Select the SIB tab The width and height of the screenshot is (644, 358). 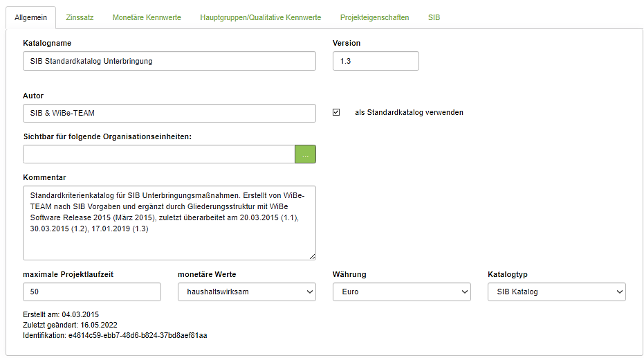[434, 17]
